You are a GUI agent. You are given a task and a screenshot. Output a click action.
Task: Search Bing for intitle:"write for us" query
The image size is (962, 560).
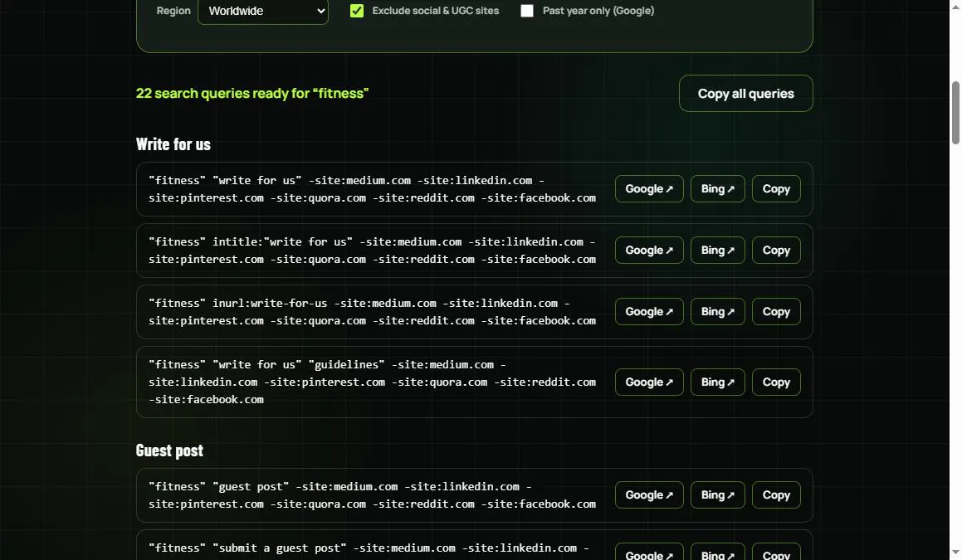(717, 251)
